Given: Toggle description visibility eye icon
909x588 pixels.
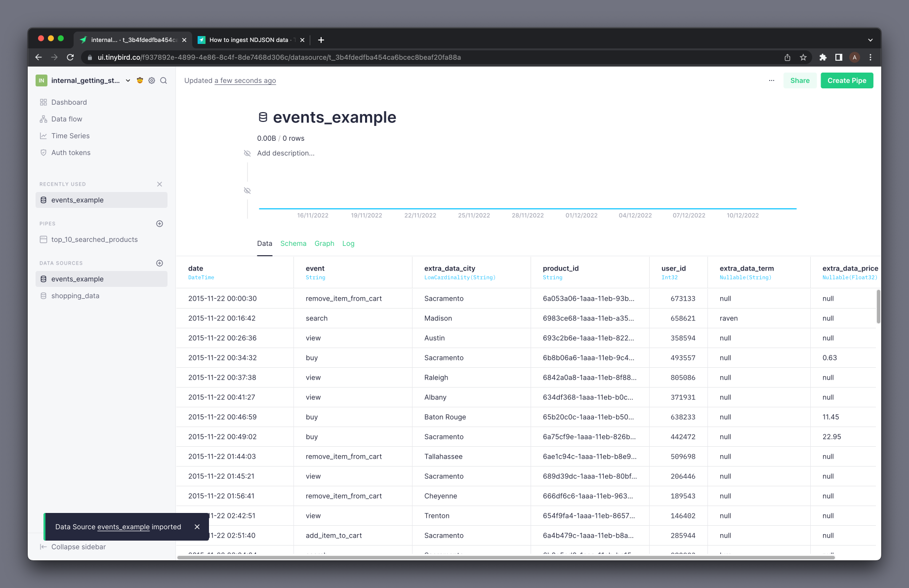Looking at the screenshot, I should 248,154.
